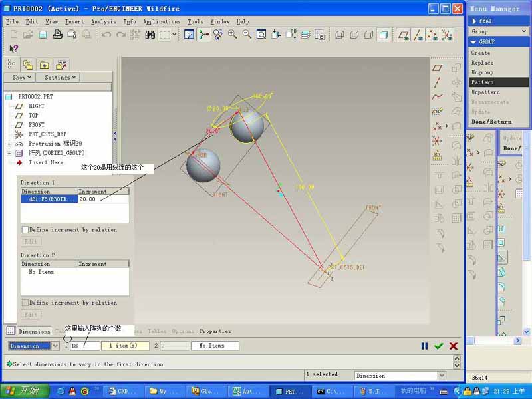Select the Zoom In magnifier icon
This screenshot has height=399, width=532.
click(x=233, y=35)
